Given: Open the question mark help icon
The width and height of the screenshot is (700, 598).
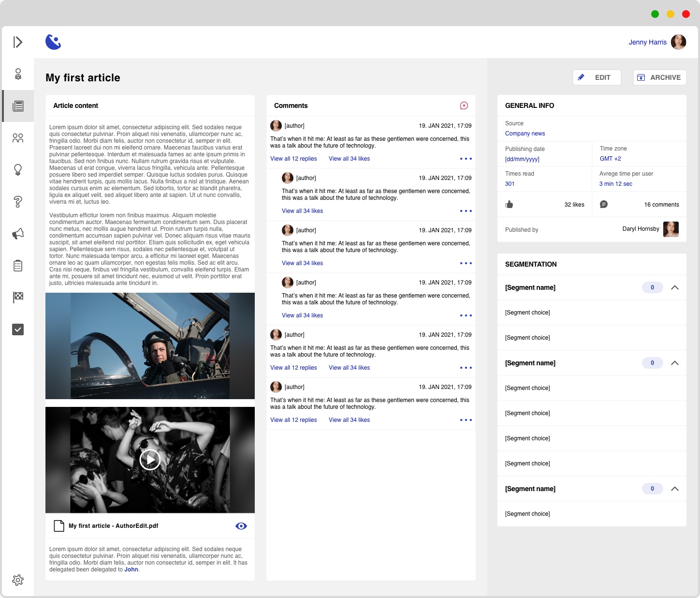Looking at the screenshot, I should point(18,202).
